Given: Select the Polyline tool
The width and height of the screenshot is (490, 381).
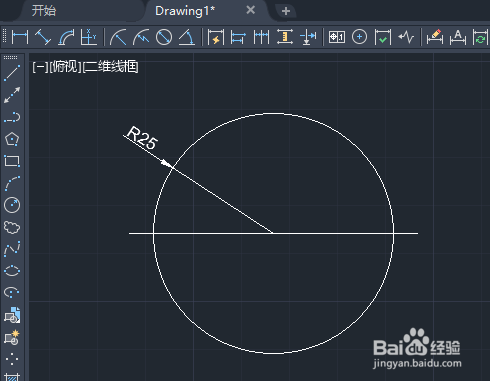Looking at the screenshot, I should pos(12,117).
